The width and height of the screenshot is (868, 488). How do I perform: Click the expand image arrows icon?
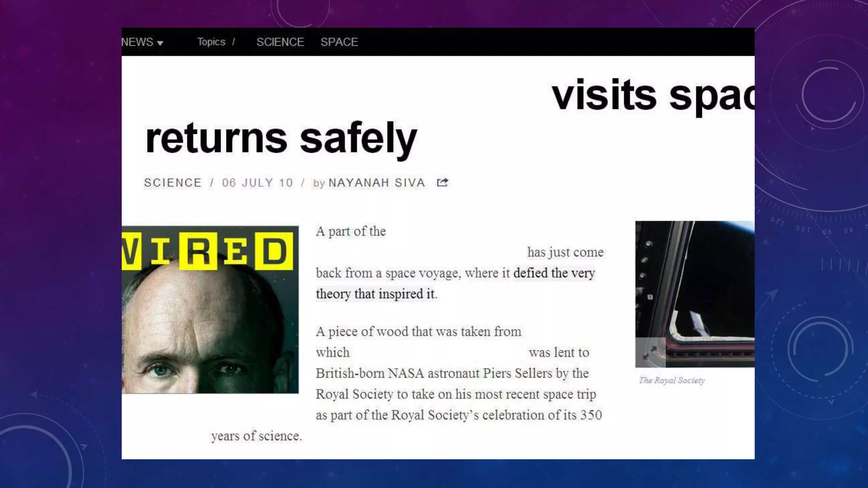(649, 352)
